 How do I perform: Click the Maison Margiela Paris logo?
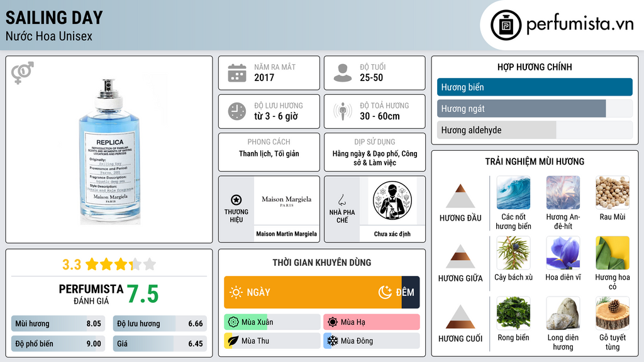(x=287, y=200)
